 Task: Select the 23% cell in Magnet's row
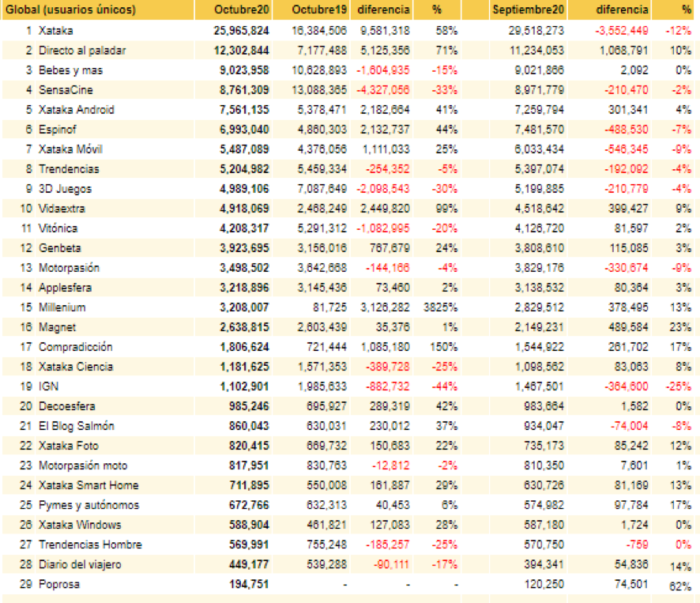(x=680, y=327)
